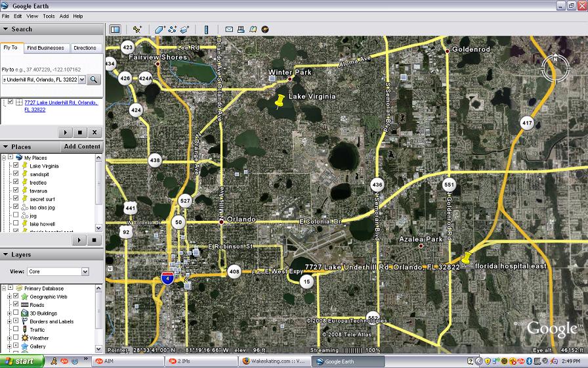Screen dimensions: 588x368
Task: Click the Add Content button
Action: pyautogui.click(x=82, y=147)
